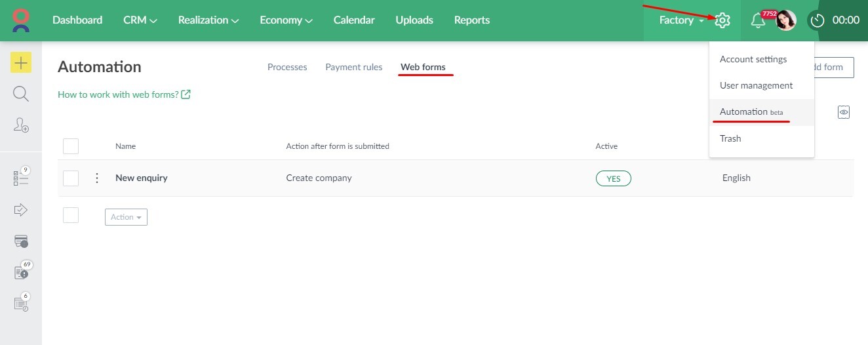Open the settings gear icon
This screenshot has height=345, width=868.
(x=722, y=20)
